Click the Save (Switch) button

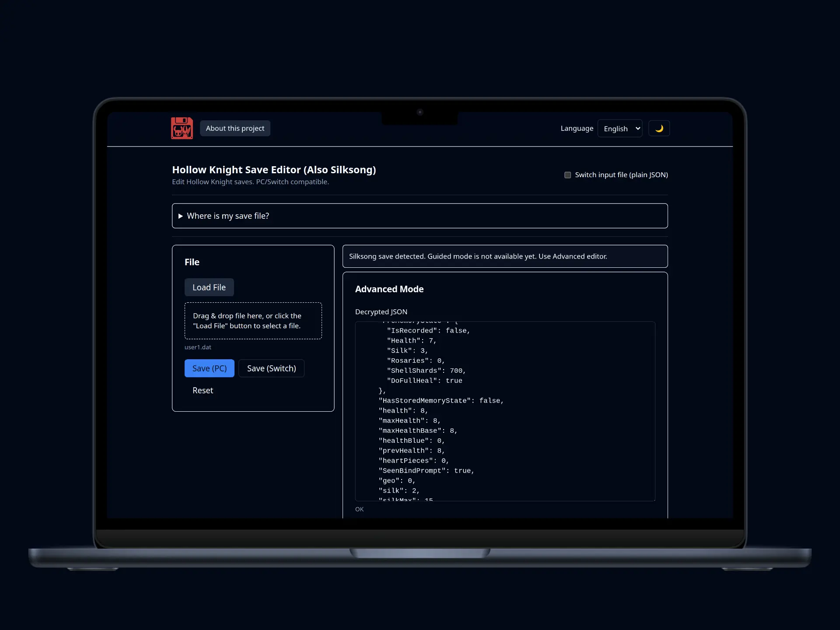(x=271, y=368)
